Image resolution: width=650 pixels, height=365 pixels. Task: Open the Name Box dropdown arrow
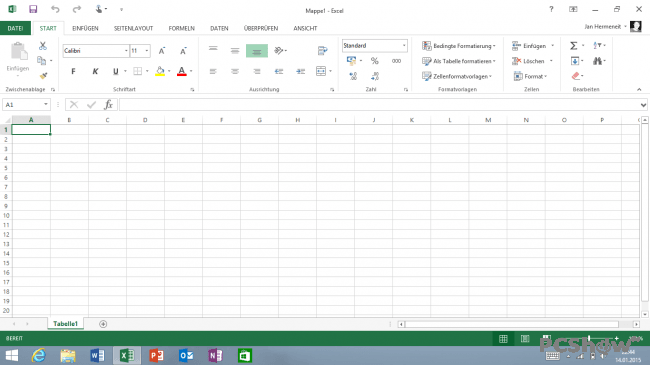click(46, 105)
